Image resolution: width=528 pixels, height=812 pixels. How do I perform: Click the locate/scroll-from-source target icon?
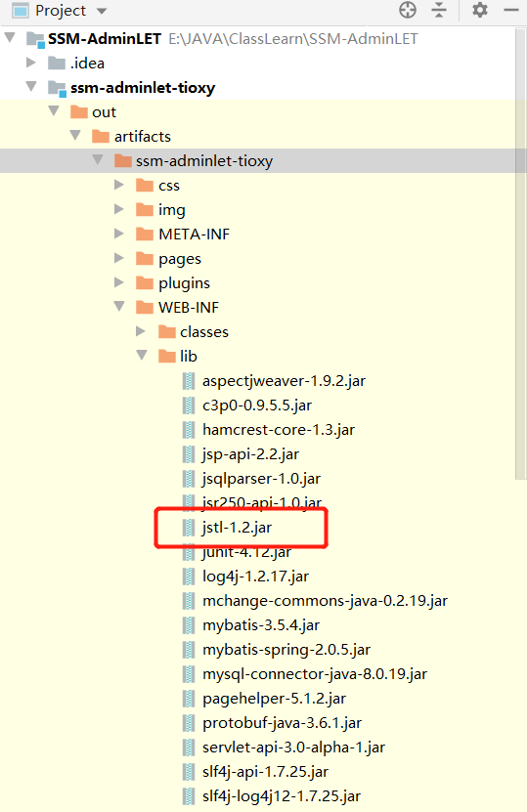coord(408,10)
